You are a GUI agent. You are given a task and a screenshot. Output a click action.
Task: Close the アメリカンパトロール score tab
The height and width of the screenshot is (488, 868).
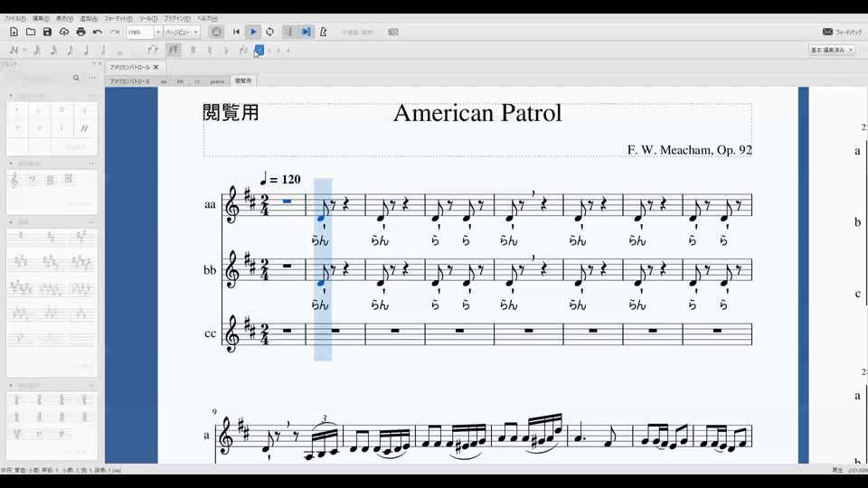156,67
